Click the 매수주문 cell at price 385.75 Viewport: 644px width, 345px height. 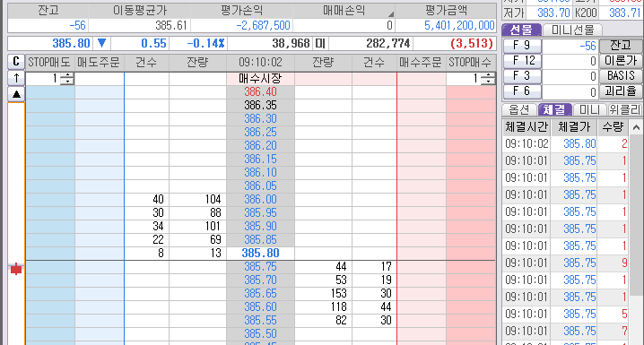click(421, 267)
